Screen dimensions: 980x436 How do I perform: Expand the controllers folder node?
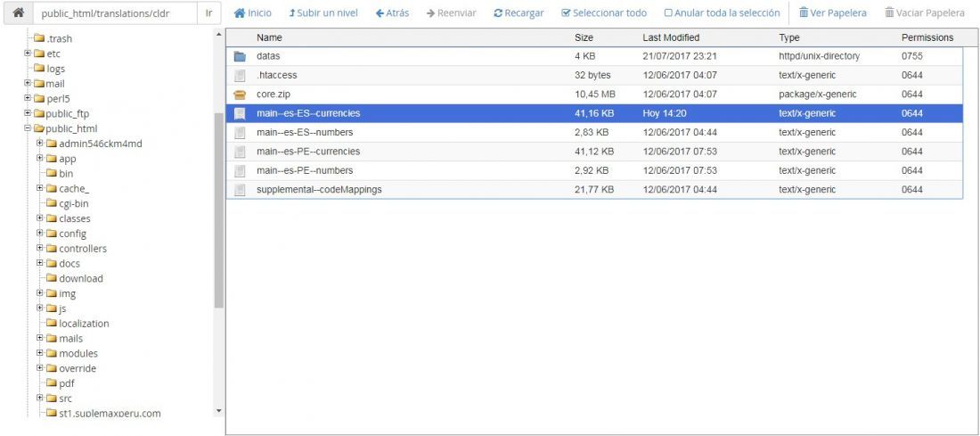[x=40, y=249]
